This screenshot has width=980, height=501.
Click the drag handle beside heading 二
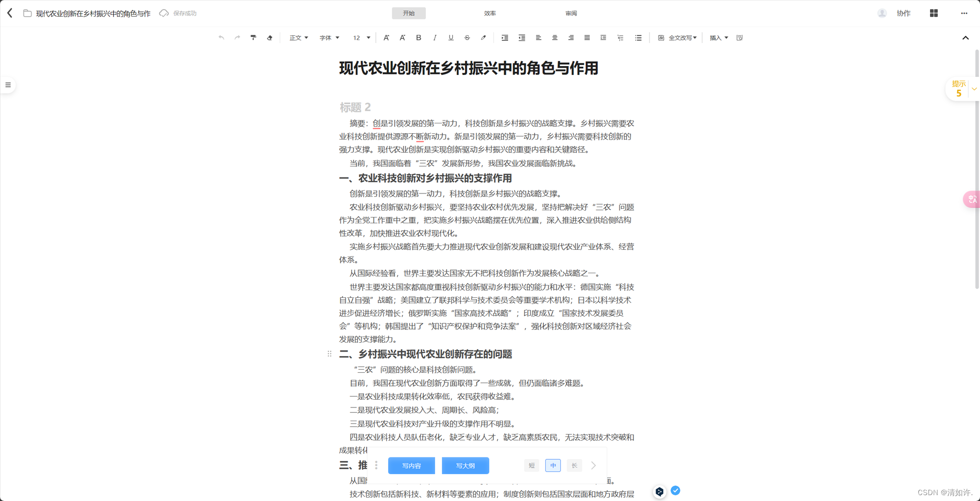[x=329, y=354]
